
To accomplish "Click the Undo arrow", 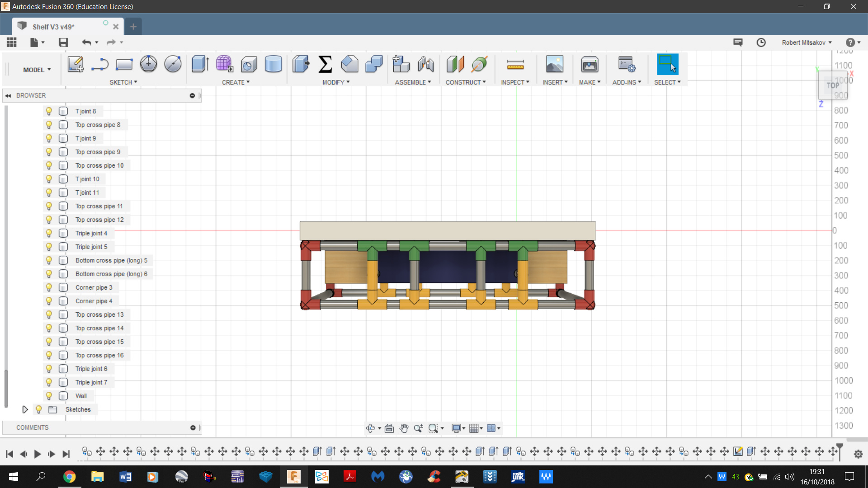I will pyautogui.click(x=86, y=42).
